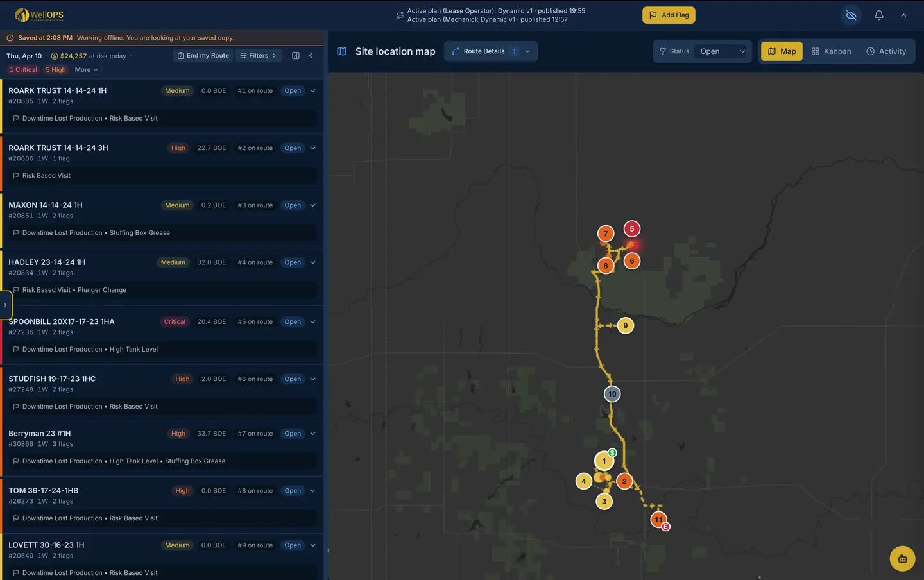Click the Add Flag button
Image resolution: width=924 pixels, height=580 pixels.
pos(669,15)
